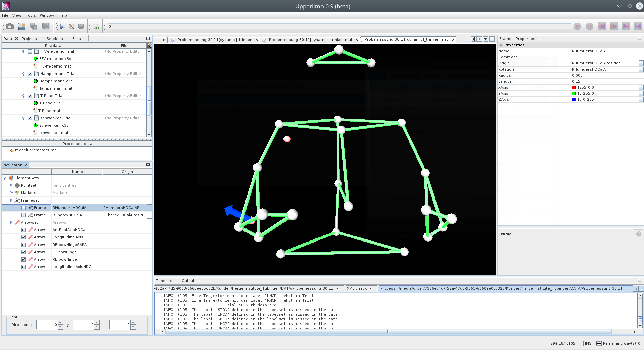Switch to the Timeline tab
Image resolution: width=644 pixels, height=350 pixels.
(164, 281)
